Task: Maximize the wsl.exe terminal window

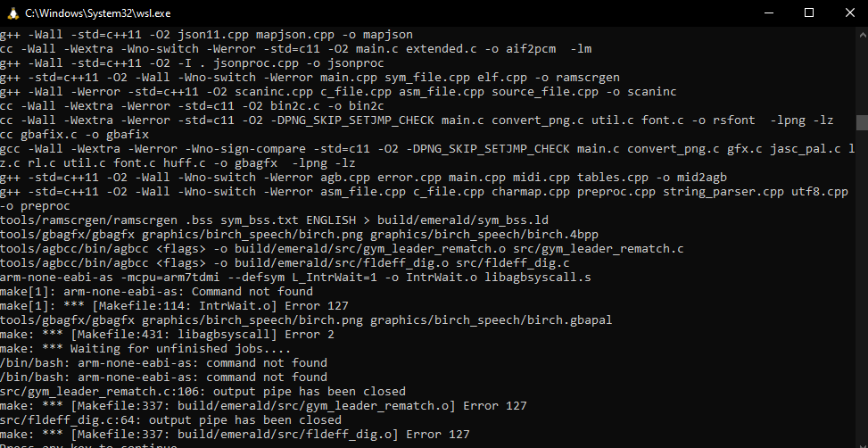Action: click(x=810, y=12)
